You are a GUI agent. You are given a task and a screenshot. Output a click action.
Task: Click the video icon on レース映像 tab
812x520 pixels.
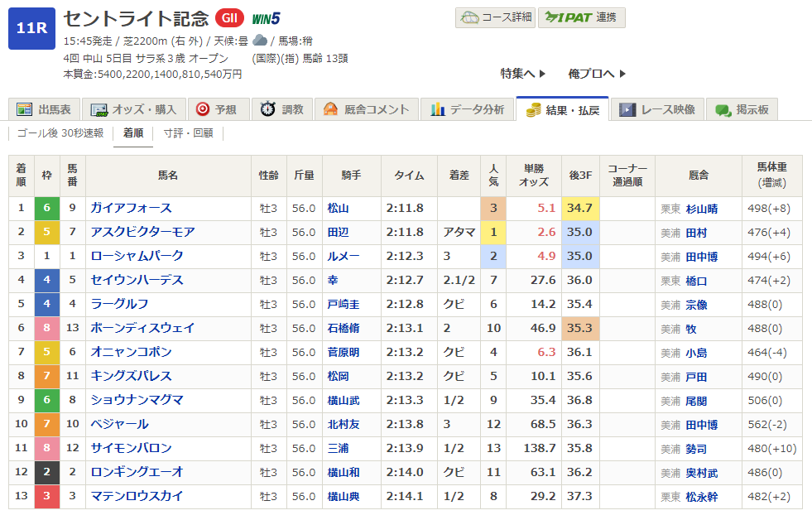pyautogui.click(x=627, y=109)
